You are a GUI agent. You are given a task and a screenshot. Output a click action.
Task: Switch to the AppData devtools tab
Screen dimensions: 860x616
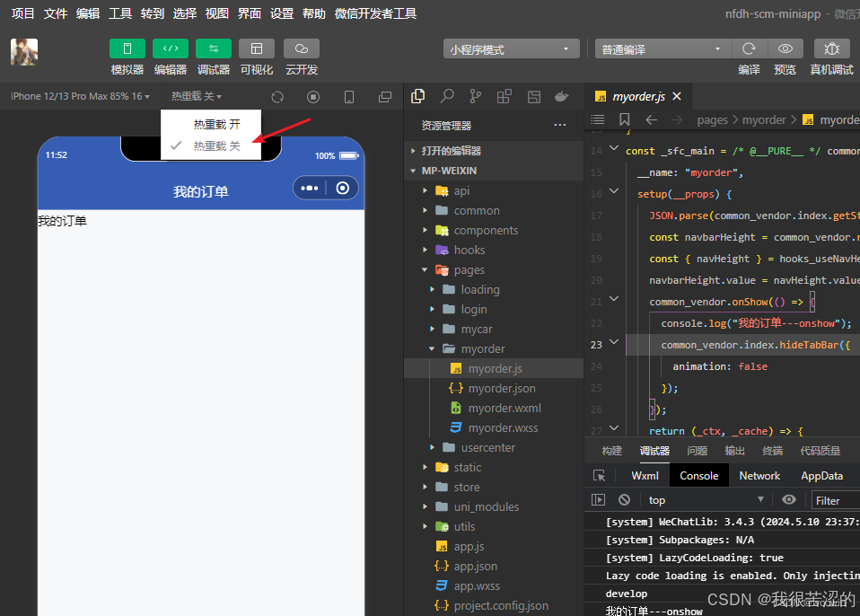click(821, 476)
